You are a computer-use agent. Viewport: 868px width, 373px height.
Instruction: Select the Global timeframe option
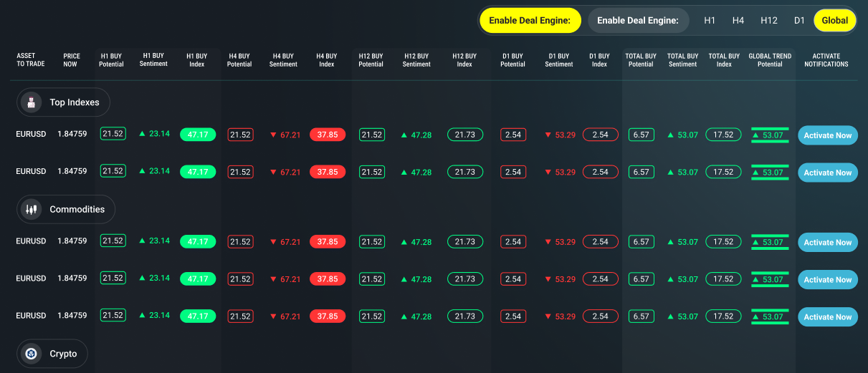pyautogui.click(x=835, y=21)
